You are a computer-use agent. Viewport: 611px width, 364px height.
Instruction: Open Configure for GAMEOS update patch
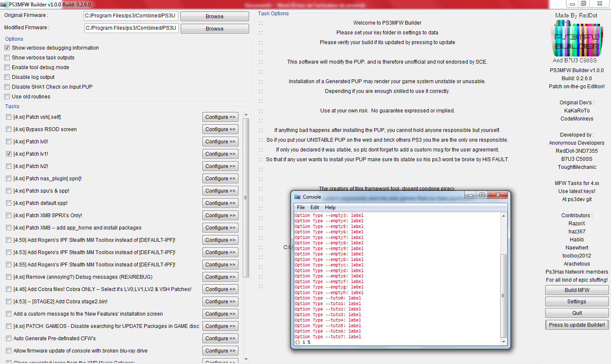[x=220, y=326]
